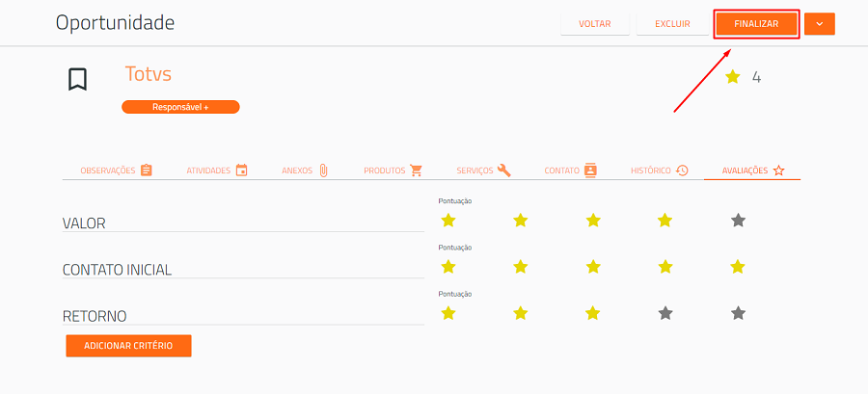This screenshot has width=868, height=394.
Task: Select the Avaliações star tab
Action: (x=753, y=171)
